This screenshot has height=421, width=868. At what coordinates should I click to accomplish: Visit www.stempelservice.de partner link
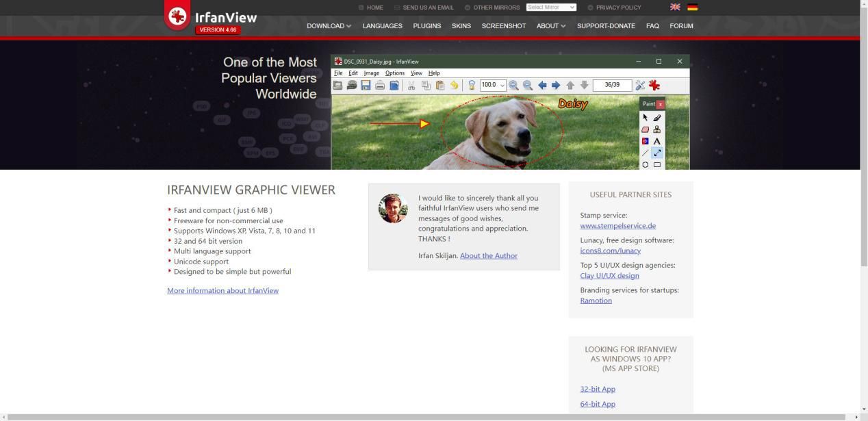tap(617, 225)
